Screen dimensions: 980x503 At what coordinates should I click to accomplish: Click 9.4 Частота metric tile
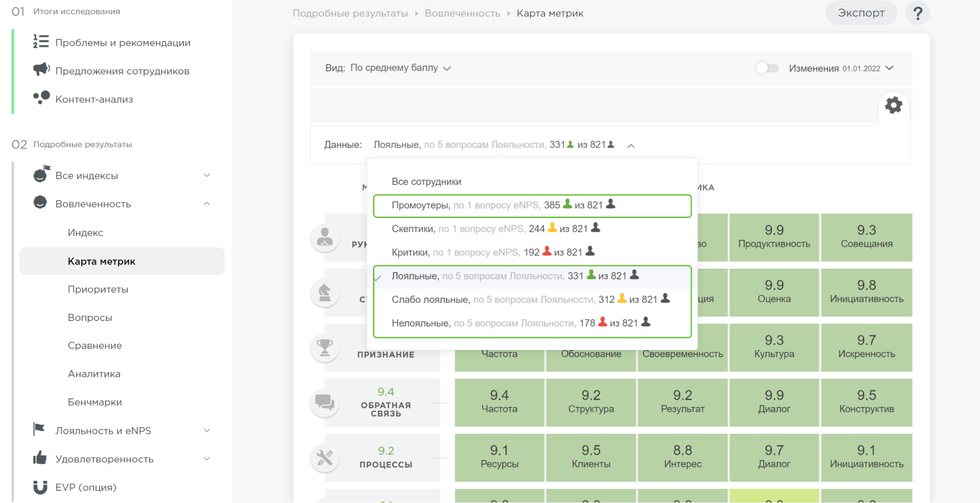pos(499,403)
